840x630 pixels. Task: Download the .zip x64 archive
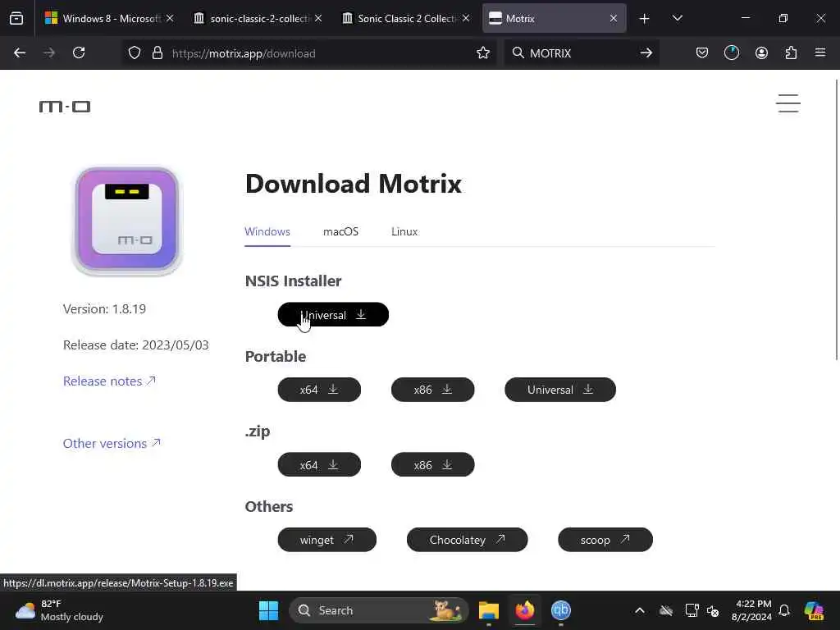click(x=319, y=464)
